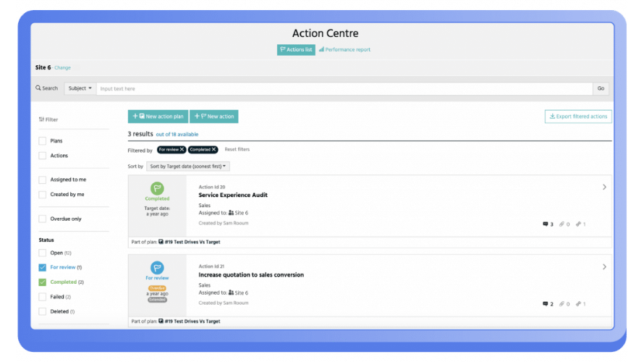
Task: Click link icon on Increase quotation action
Action: tap(578, 303)
